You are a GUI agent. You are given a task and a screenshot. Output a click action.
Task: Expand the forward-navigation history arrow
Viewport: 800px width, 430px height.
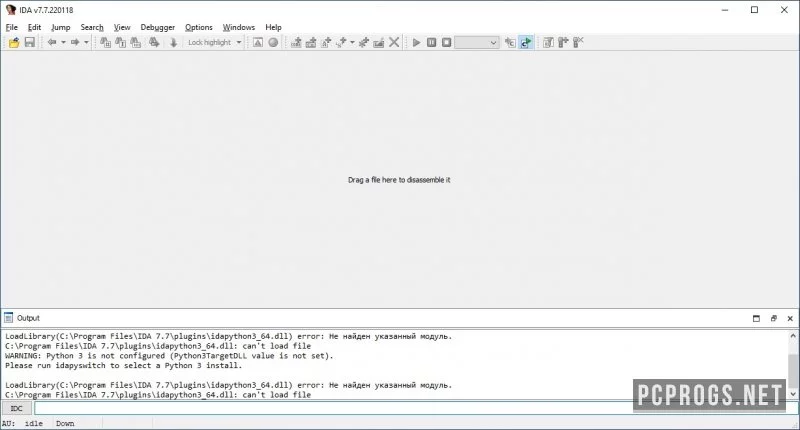86,42
